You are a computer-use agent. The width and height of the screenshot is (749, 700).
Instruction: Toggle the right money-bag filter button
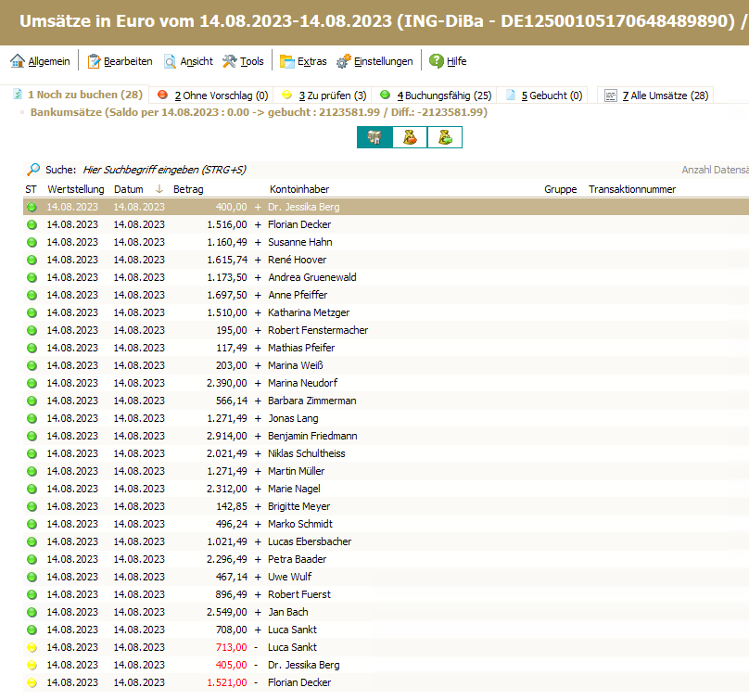pyautogui.click(x=445, y=137)
